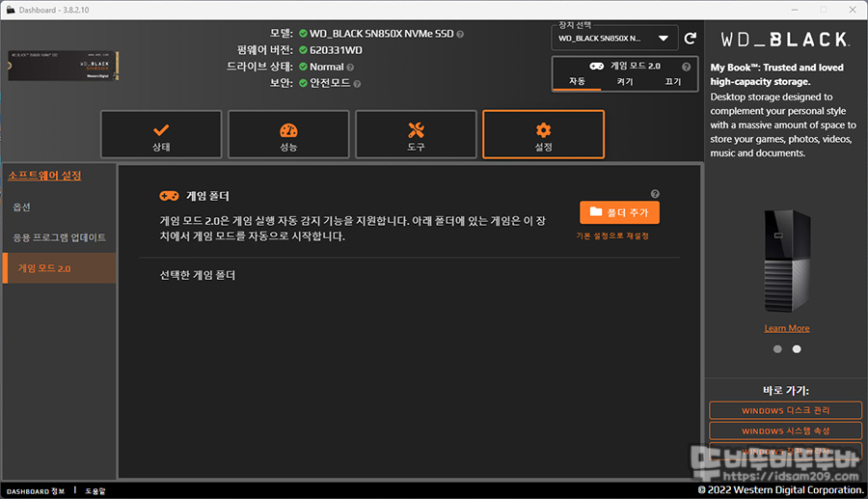
Task: Click 기본 설정으로 재설정 link
Action: click(x=612, y=236)
